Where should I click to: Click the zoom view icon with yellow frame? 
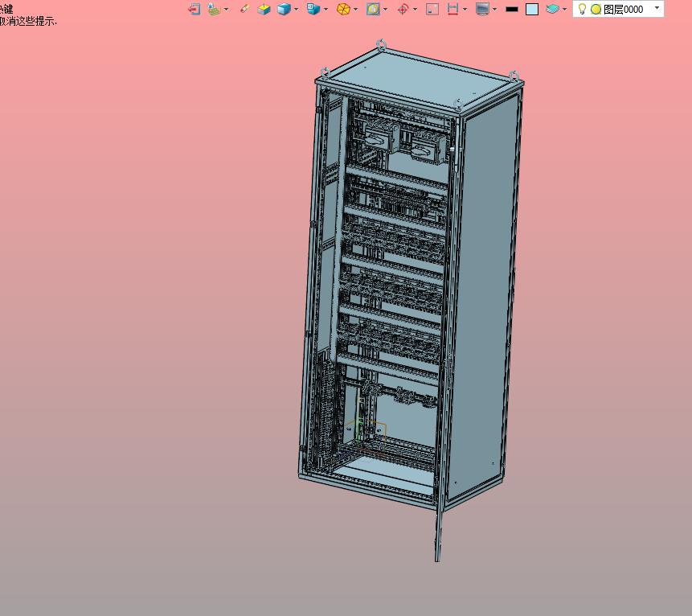point(373,9)
